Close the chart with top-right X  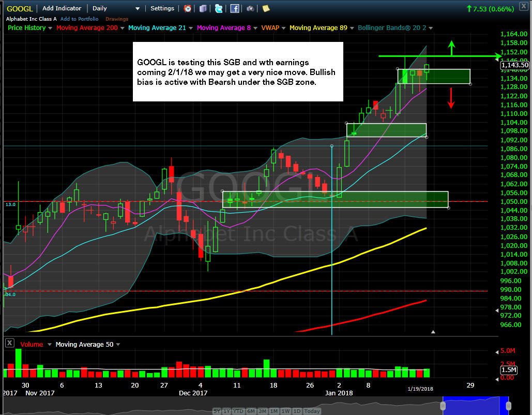(x=524, y=6)
